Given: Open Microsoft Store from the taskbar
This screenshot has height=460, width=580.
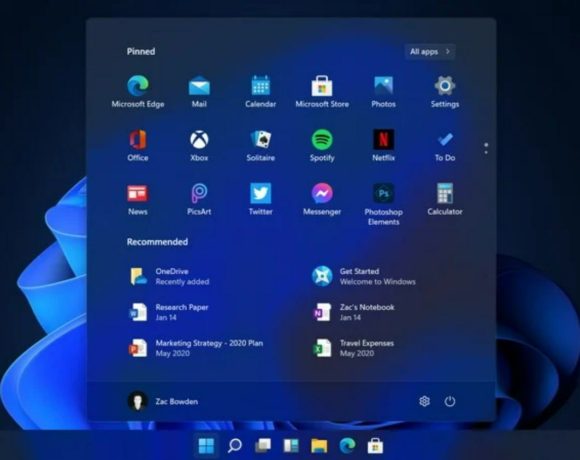Looking at the screenshot, I should 375,446.
